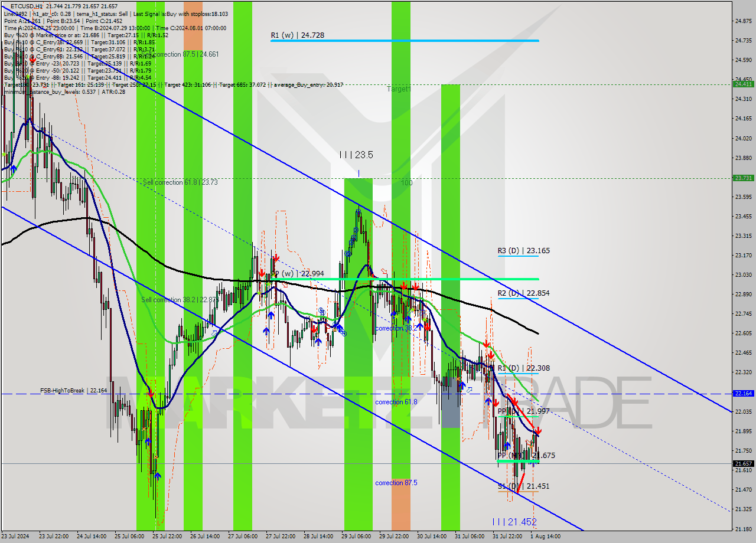756x543 pixels.
Task: Click the 29 Jul 06:00 time label
Action: click(356, 537)
